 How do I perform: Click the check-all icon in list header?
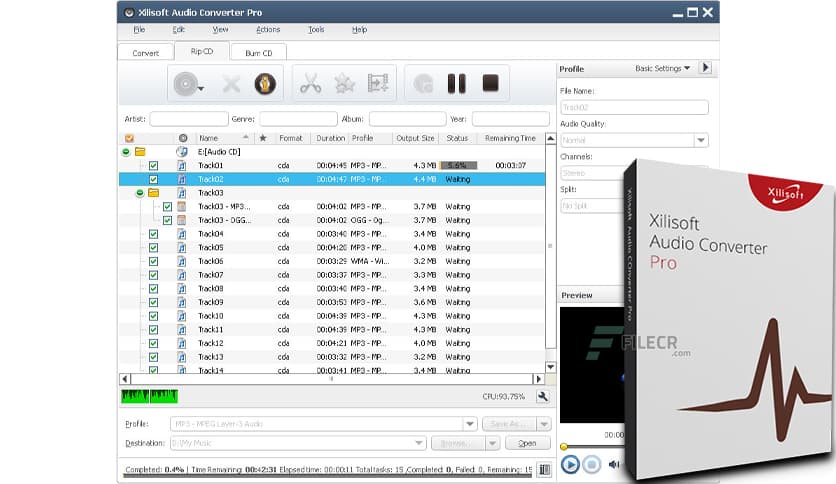coord(130,139)
